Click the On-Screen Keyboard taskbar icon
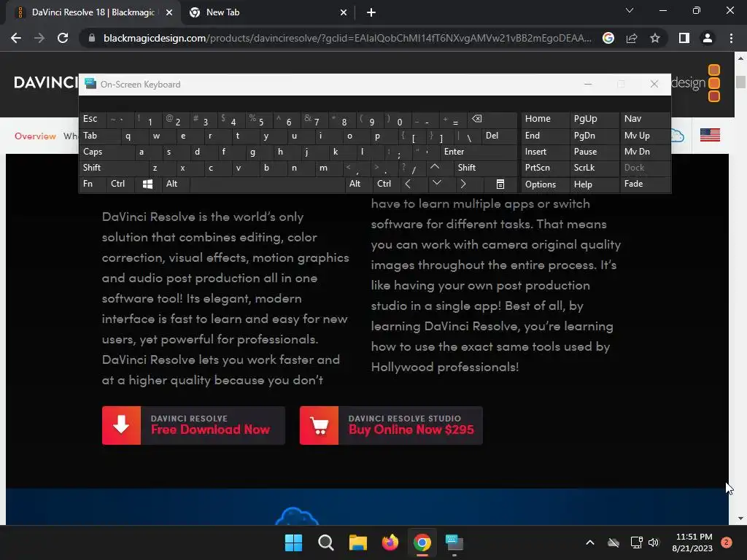Viewport: 747px width, 560px height. pyautogui.click(x=454, y=542)
